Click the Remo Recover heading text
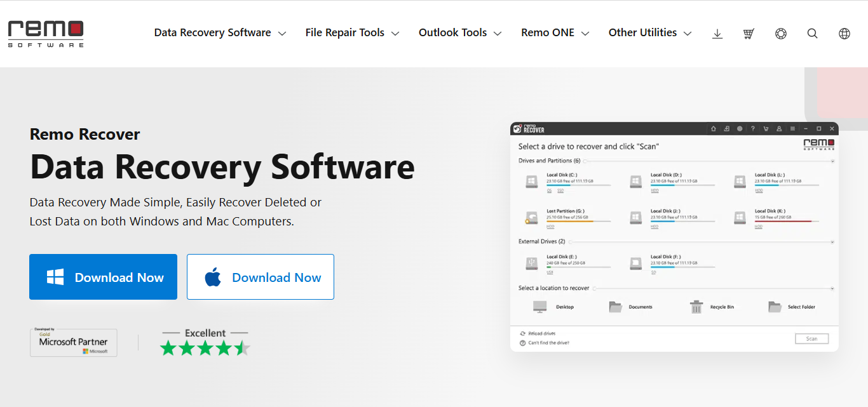Image resolution: width=868 pixels, height=407 pixels. click(85, 134)
